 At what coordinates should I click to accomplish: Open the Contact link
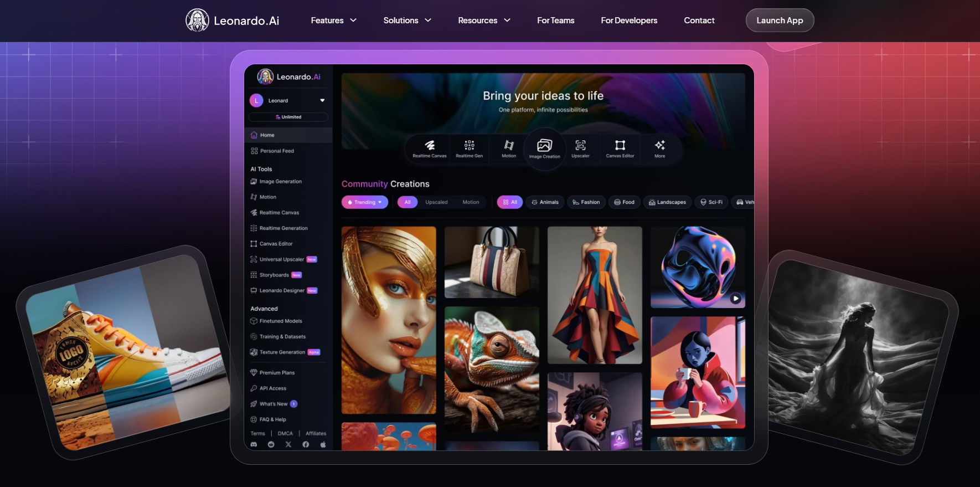point(699,20)
